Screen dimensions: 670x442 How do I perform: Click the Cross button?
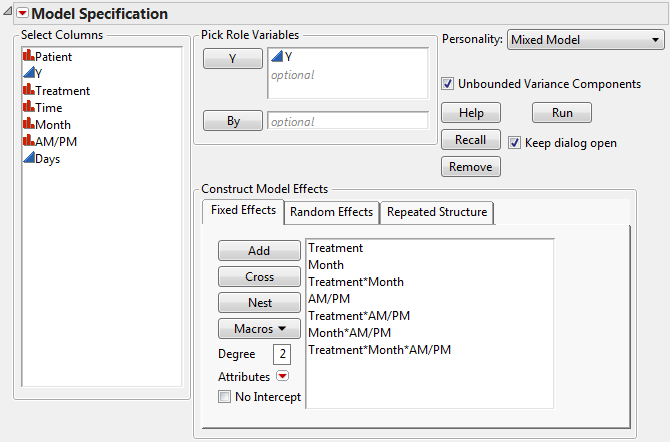pos(259,277)
